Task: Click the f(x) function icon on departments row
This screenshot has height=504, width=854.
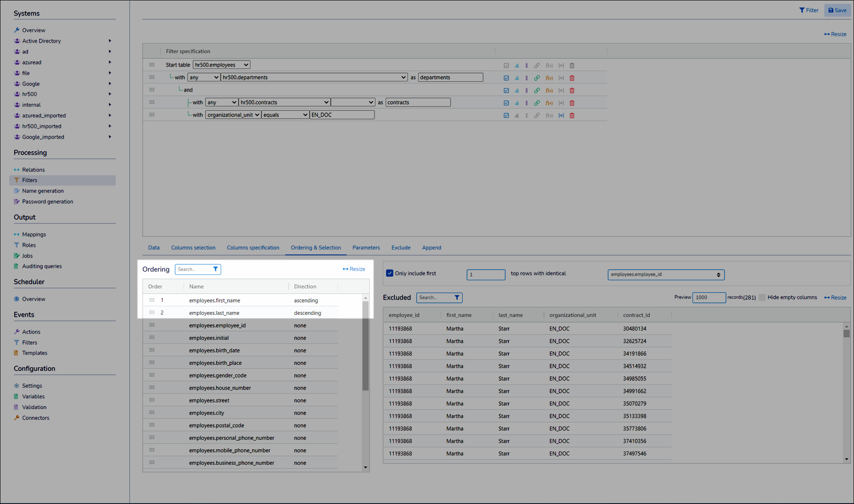Action: tap(549, 78)
